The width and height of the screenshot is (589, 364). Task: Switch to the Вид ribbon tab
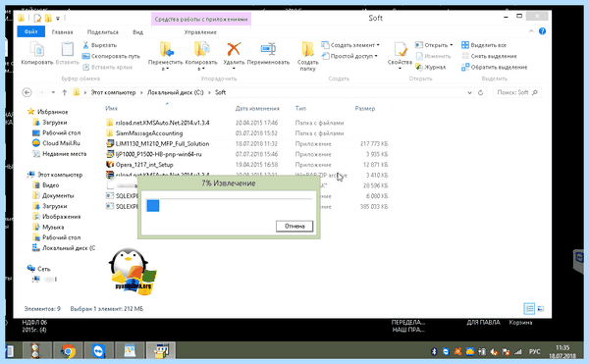[137, 32]
